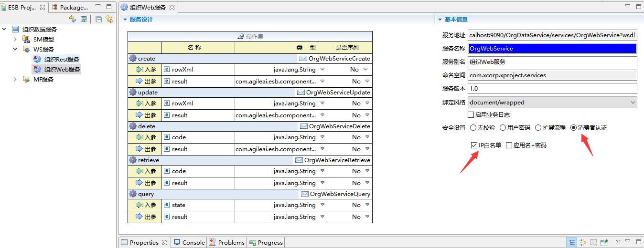644x248 pixels.
Task: Collapse the WS服务 tree node
Action: pos(15,49)
